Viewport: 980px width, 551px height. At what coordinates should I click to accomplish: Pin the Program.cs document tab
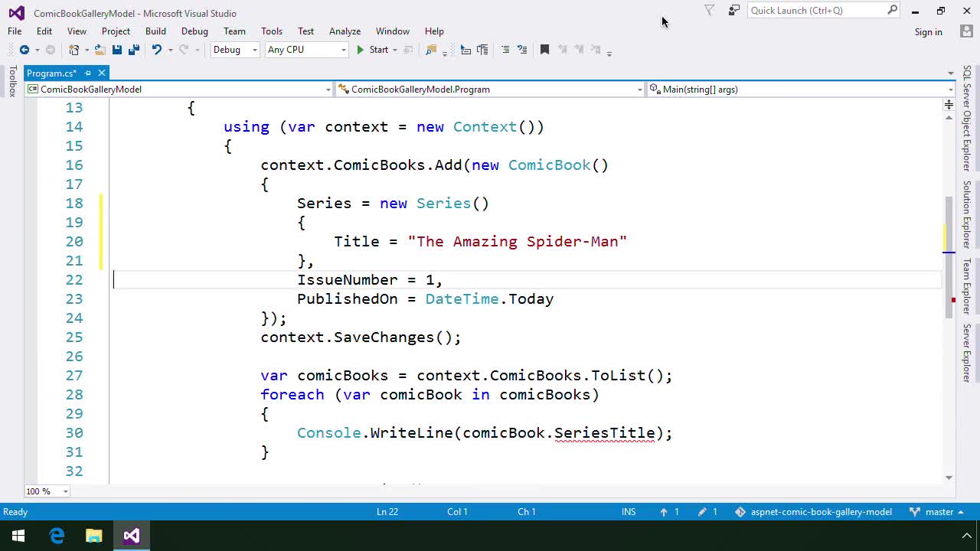(87, 73)
